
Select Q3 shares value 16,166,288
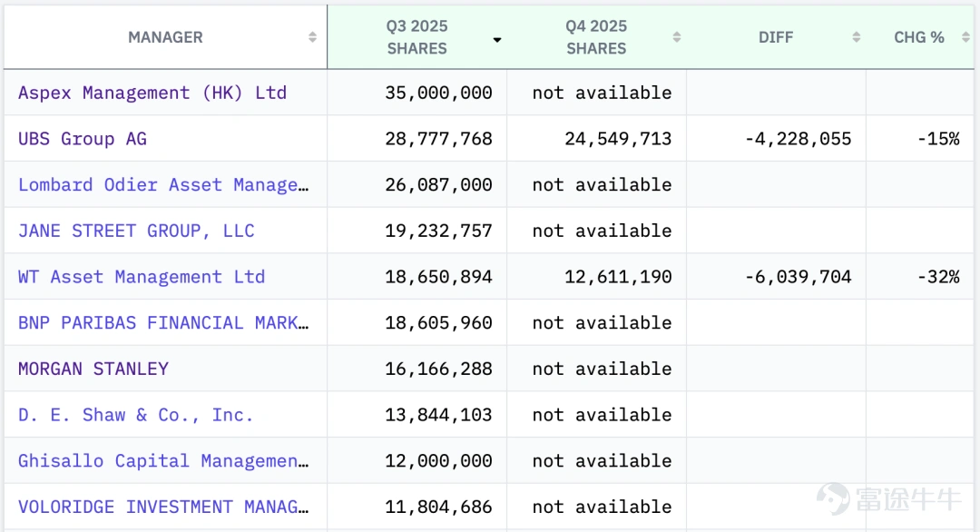[439, 369]
